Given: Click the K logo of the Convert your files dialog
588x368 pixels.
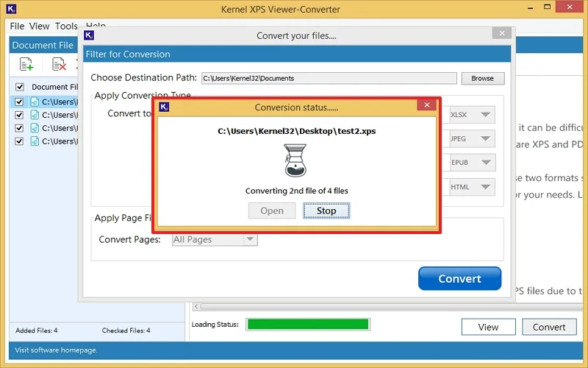Looking at the screenshot, I should [x=89, y=35].
